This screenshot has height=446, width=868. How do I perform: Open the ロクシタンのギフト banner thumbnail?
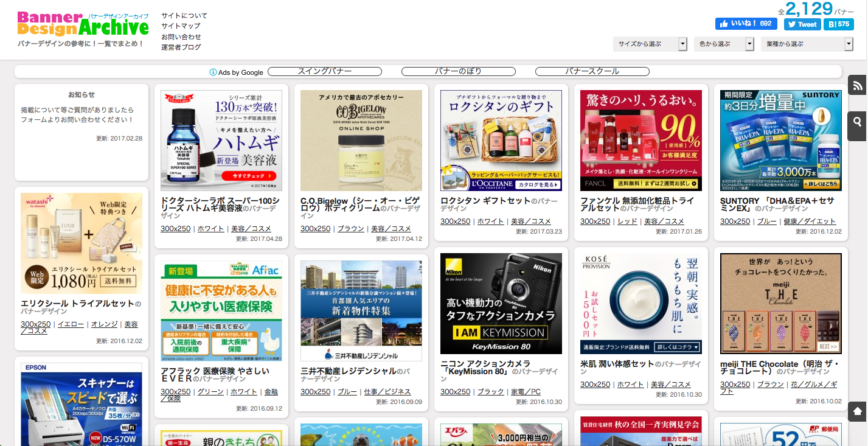tap(501, 141)
